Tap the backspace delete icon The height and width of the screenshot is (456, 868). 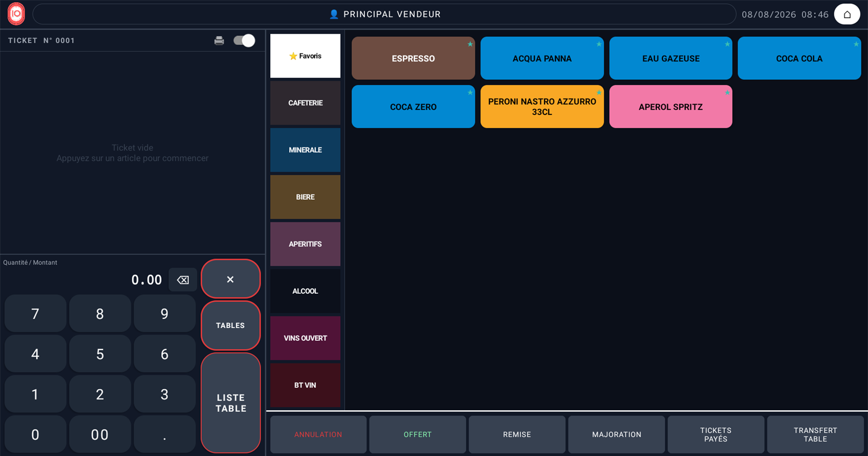tap(183, 280)
